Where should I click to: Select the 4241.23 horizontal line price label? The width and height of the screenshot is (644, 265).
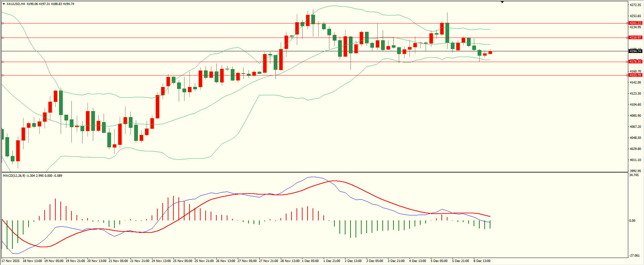[x=635, y=23]
